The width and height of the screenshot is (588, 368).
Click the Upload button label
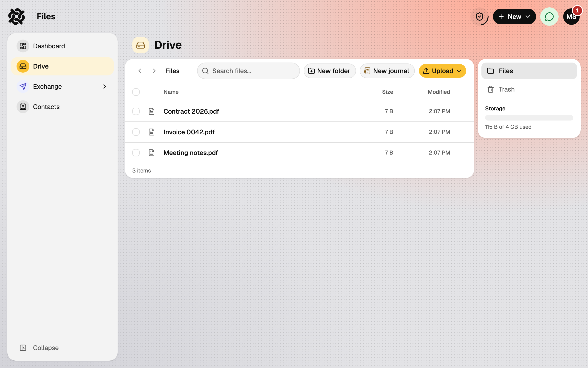[442, 71]
